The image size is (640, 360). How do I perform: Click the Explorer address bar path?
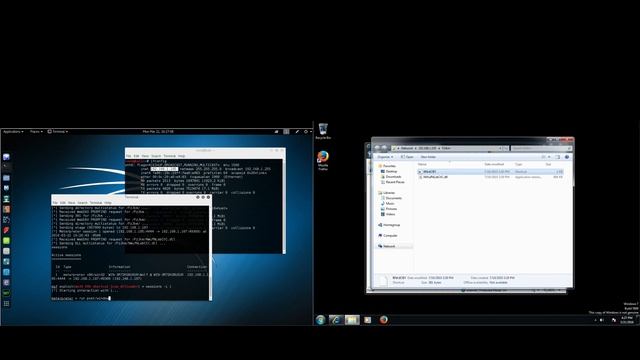[447, 148]
